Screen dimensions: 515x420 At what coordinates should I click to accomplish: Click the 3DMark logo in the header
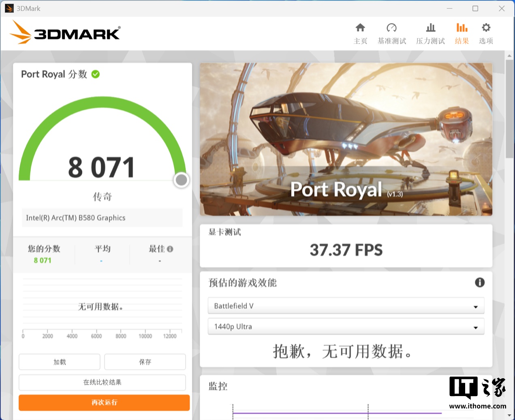(x=65, y=32)
